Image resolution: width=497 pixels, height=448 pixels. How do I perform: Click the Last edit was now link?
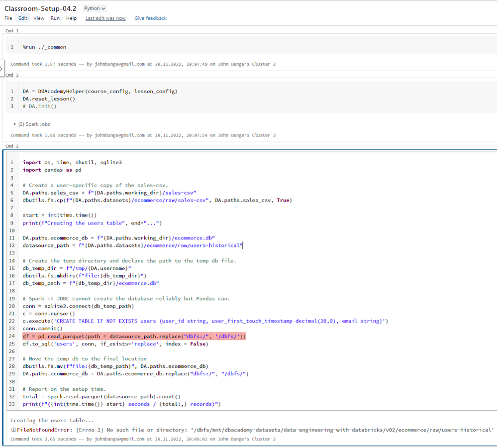point(105,18)
